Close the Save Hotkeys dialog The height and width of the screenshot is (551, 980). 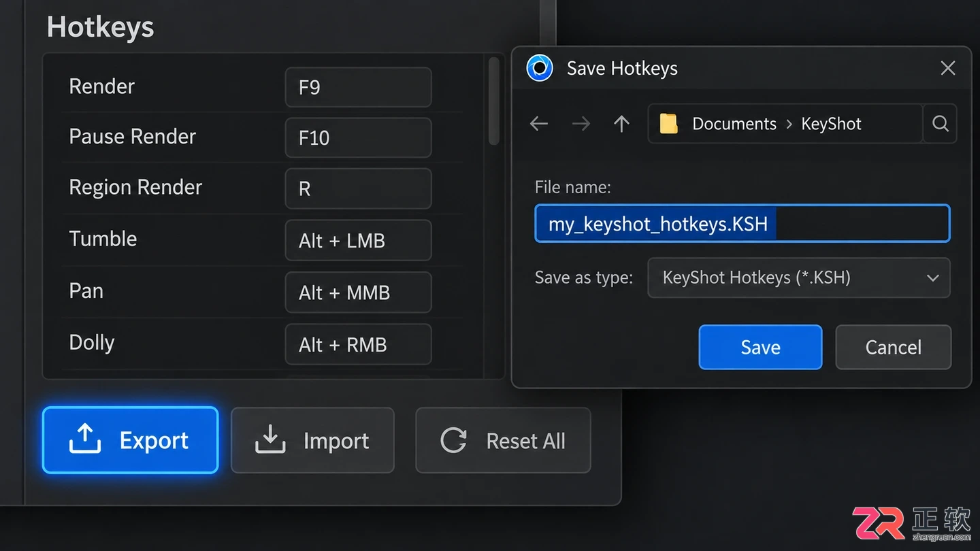pyautogui.click(x=947, y=68)
